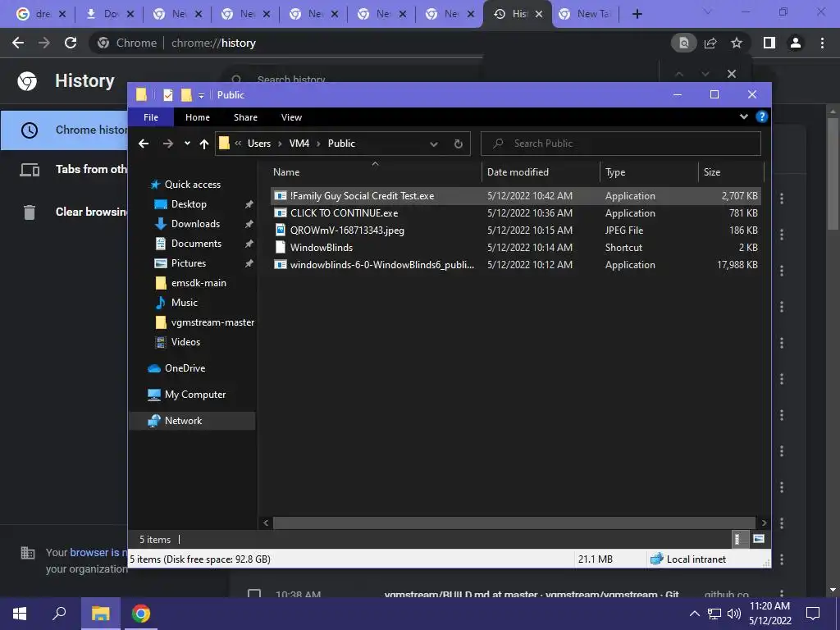Go up one folder level in Explorer

[x=203, y=144]
